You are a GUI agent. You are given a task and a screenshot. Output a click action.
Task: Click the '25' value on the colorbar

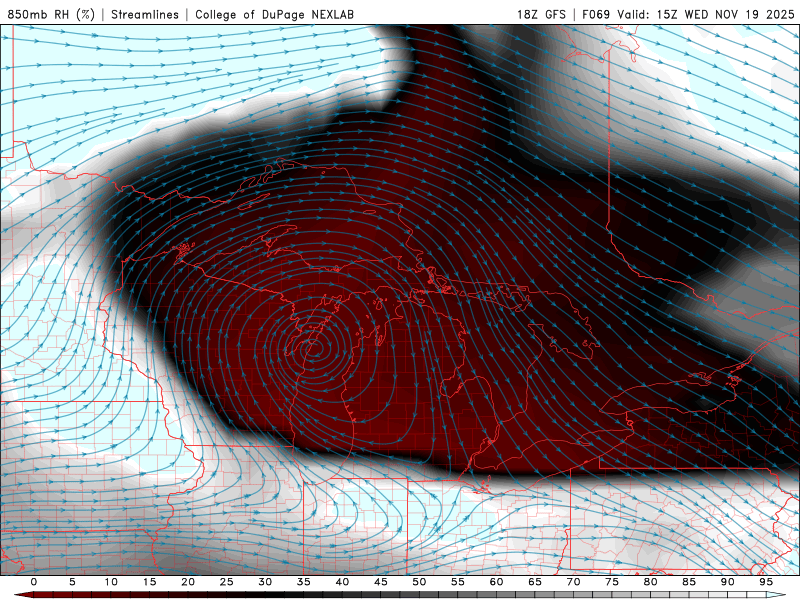(227, 582)
